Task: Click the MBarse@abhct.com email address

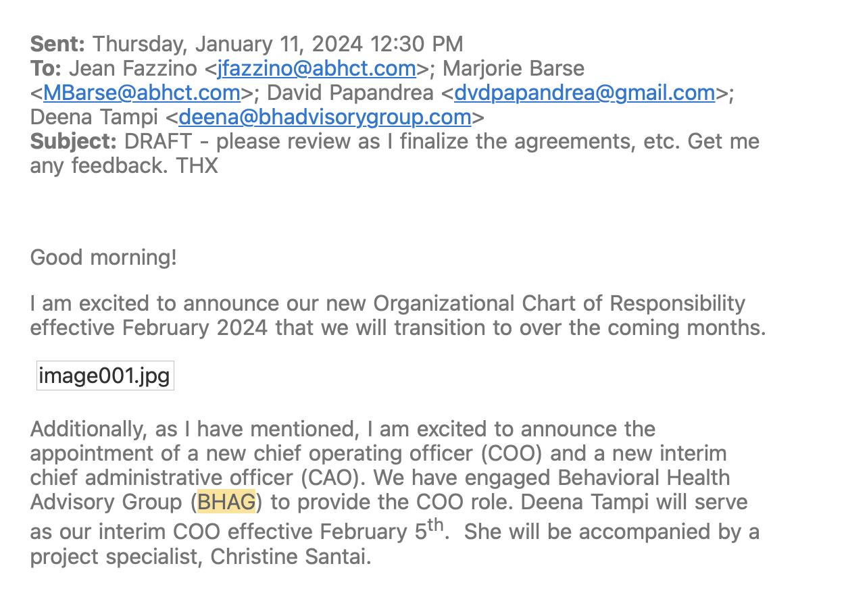Action: [141, 93]
